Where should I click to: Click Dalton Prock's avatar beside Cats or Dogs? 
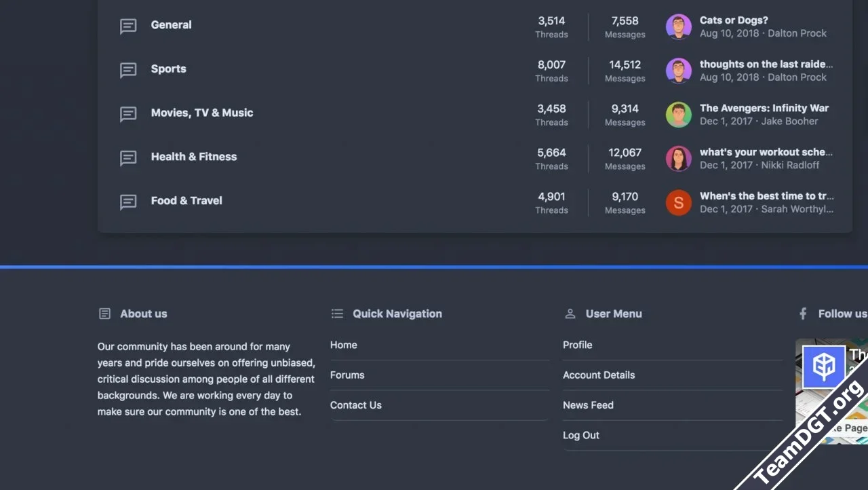point(678,26)
